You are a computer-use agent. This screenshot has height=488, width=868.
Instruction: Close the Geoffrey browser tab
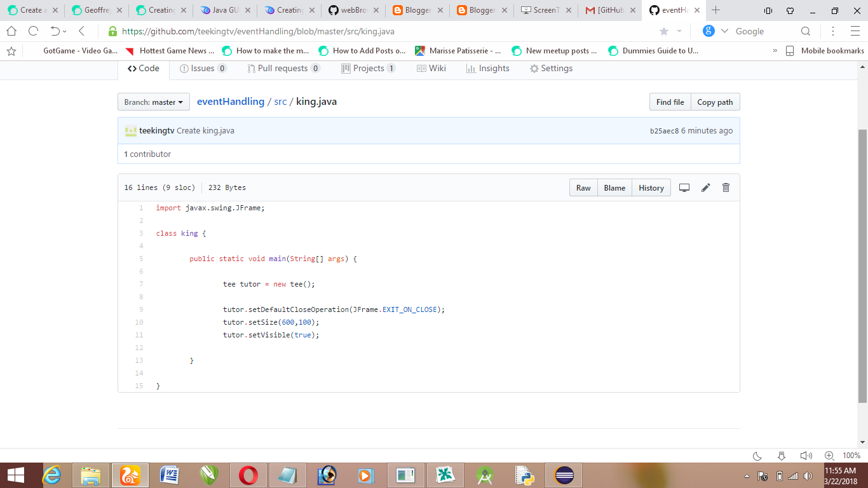tap(119, 10)
